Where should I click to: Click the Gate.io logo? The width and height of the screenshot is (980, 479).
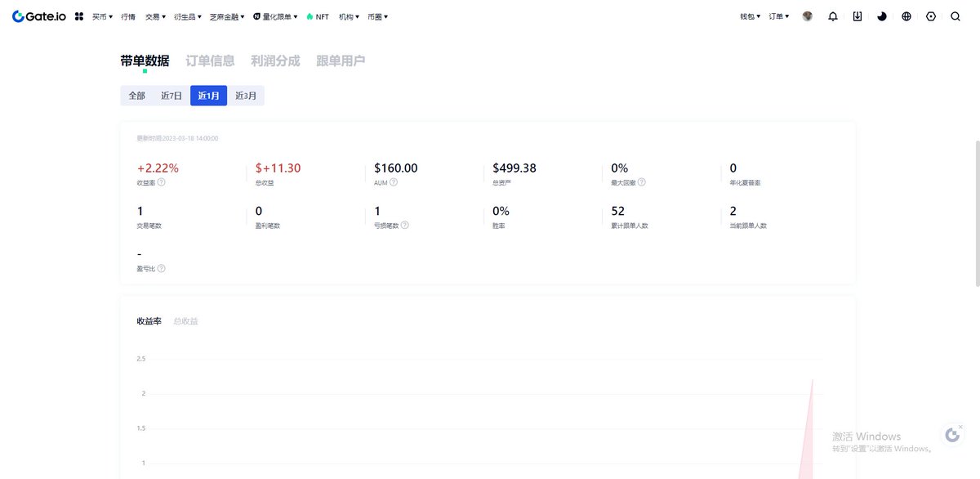pos(39,16)
